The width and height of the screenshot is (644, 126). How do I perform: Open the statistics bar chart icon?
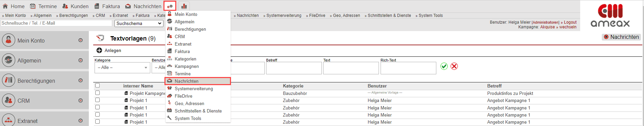184,6
